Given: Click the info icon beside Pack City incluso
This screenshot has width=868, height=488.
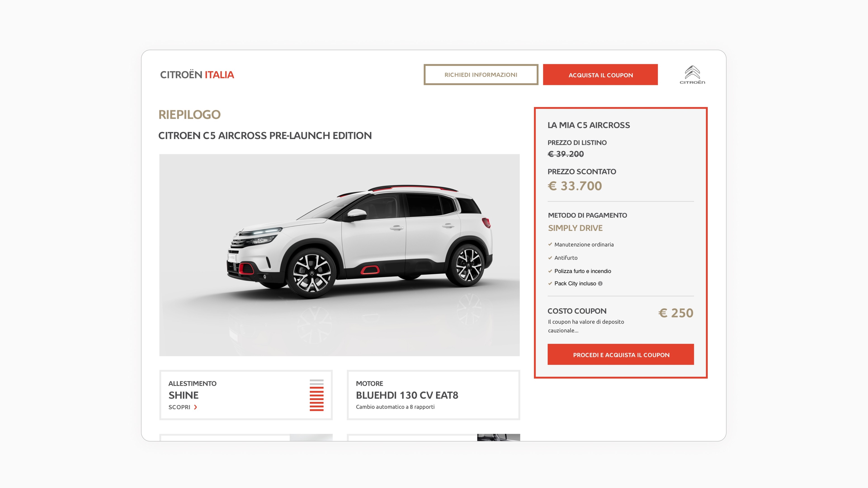Looking at the screenshot, I should coord(600,284).
